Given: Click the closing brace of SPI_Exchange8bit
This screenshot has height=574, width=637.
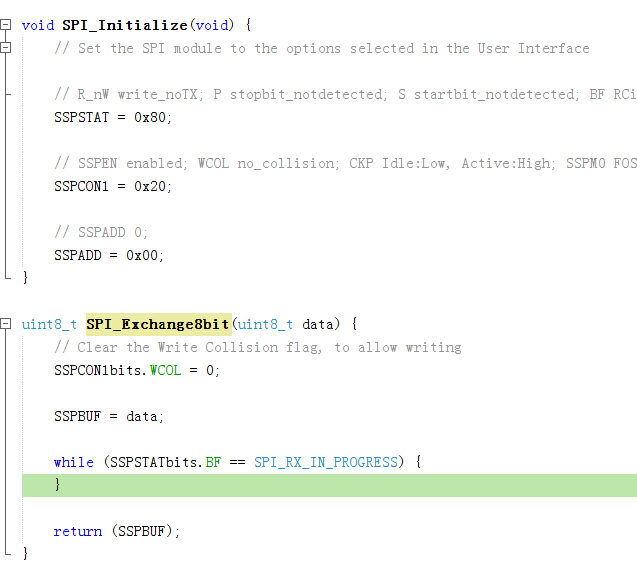Looking at the screenshot, I should click(x=25, y=553).
